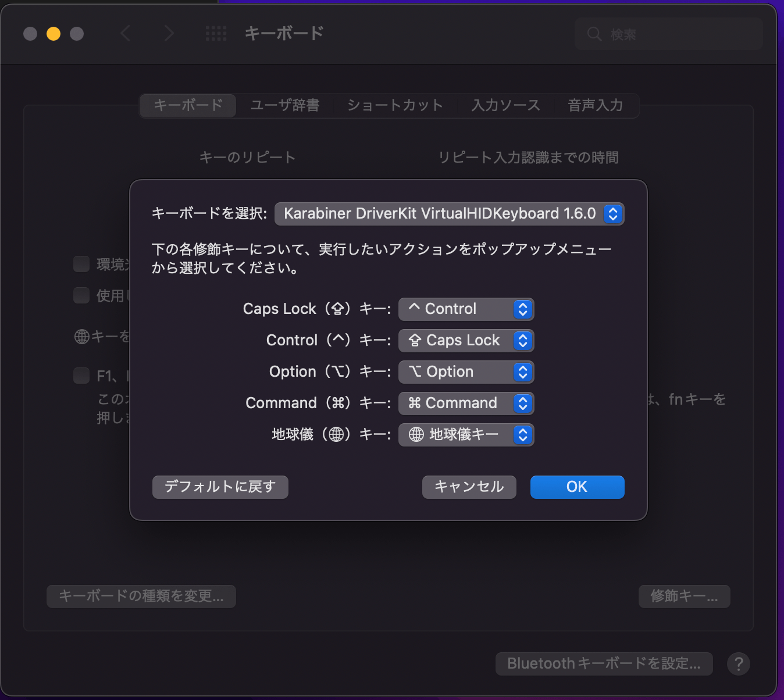Click the yellow minimize window button
This screenshot has width=784, height=700.
coord(54,34)
